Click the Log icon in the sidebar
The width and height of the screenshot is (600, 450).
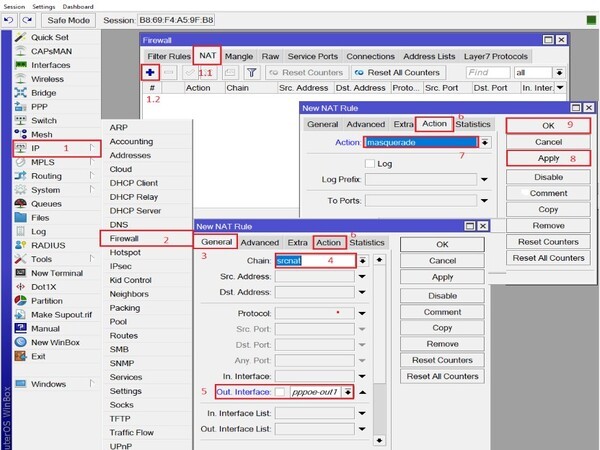point(20,231)
